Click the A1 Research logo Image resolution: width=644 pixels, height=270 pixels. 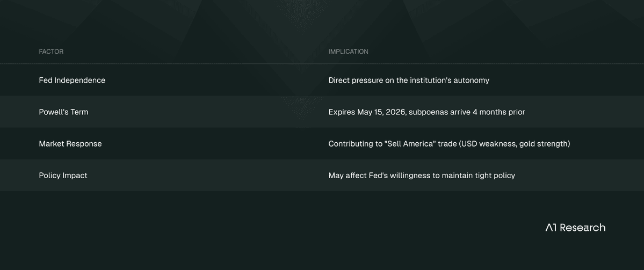click(575, 227)
